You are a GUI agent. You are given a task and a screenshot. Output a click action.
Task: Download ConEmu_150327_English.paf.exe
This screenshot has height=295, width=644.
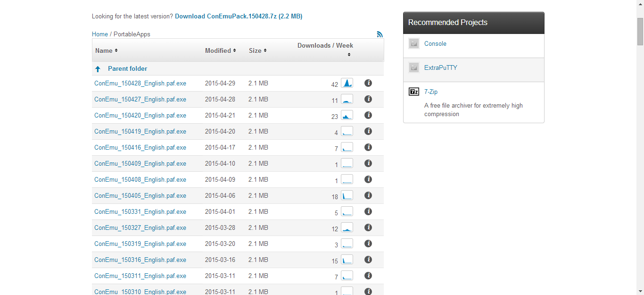[x=140, y=228]
